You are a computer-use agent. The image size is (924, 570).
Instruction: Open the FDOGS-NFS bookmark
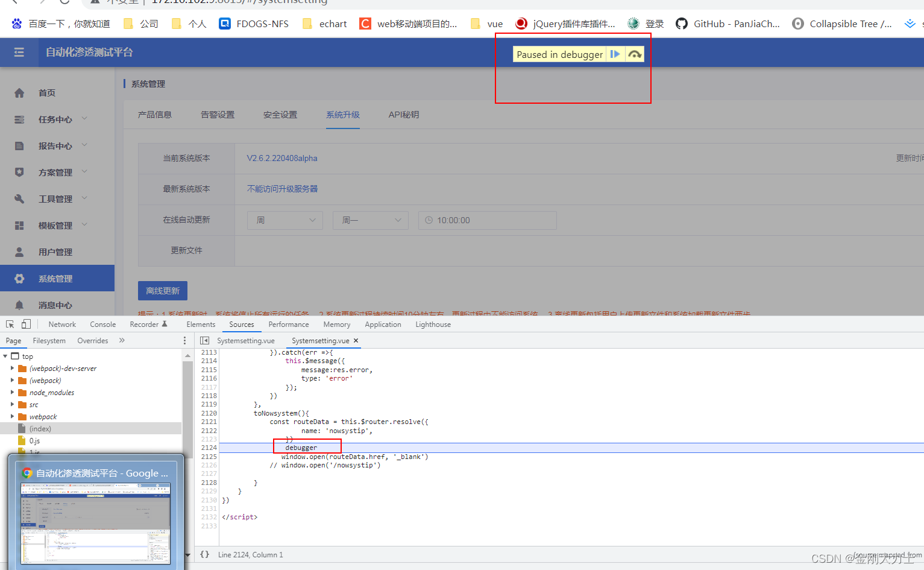point(254,24)
